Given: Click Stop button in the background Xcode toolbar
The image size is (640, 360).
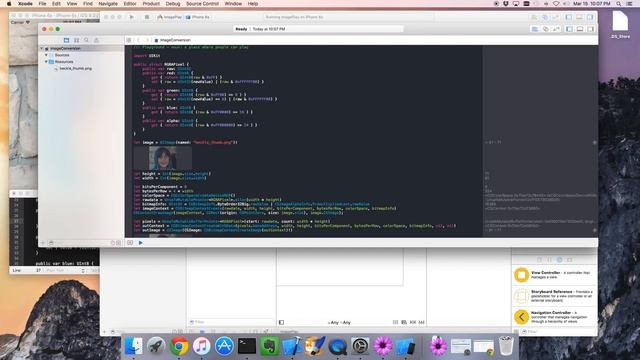Looking at the screenshot, I should click(x=147, y=17).
